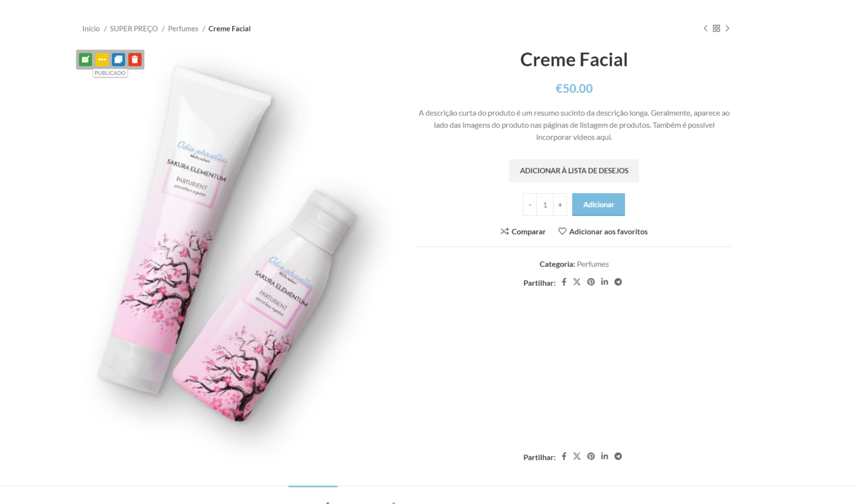Click the blue duplicate product icon
The width and height of the screenshot is (856, 504).
[118, 60]
